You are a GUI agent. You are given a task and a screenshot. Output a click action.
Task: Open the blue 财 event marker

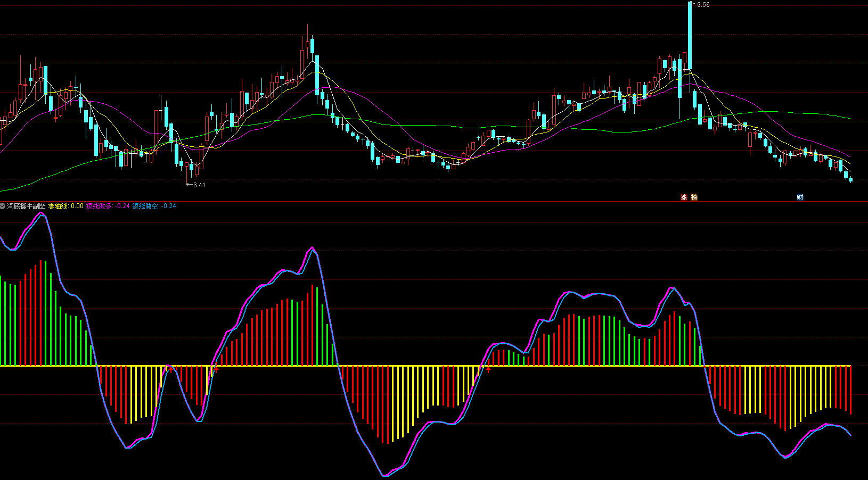click(800, 197)
